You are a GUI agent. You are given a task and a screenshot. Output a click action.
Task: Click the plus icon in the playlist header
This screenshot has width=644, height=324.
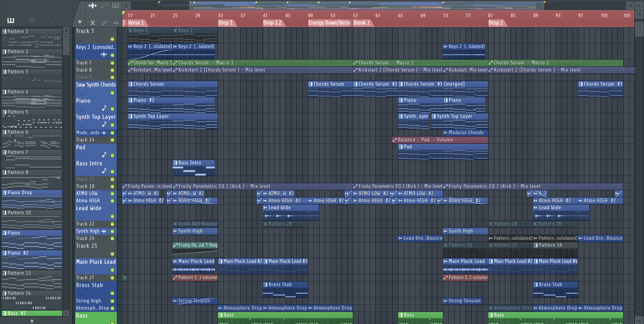[x=80, y=22]
